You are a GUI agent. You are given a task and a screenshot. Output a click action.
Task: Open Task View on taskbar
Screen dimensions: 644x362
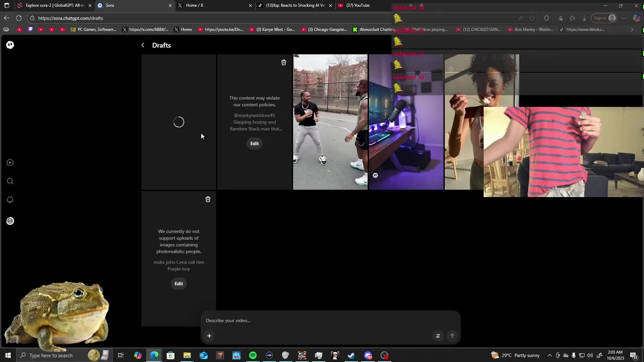coord(121,355)
